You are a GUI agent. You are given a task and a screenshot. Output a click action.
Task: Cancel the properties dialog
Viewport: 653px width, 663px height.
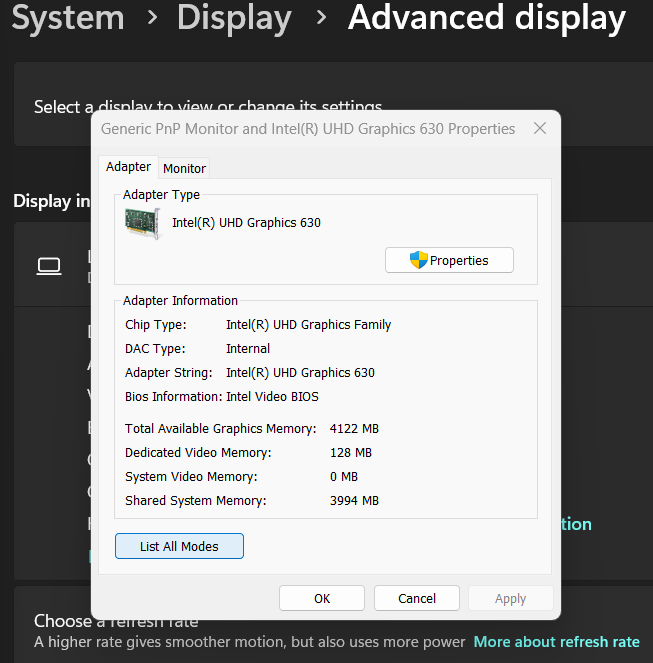point(417,598)
